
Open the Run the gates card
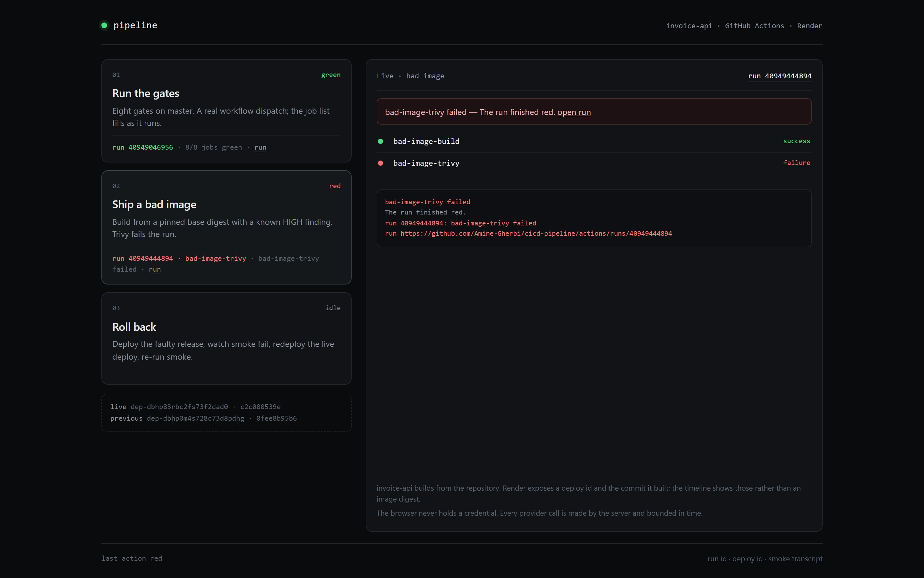click(x=226, y=110)
